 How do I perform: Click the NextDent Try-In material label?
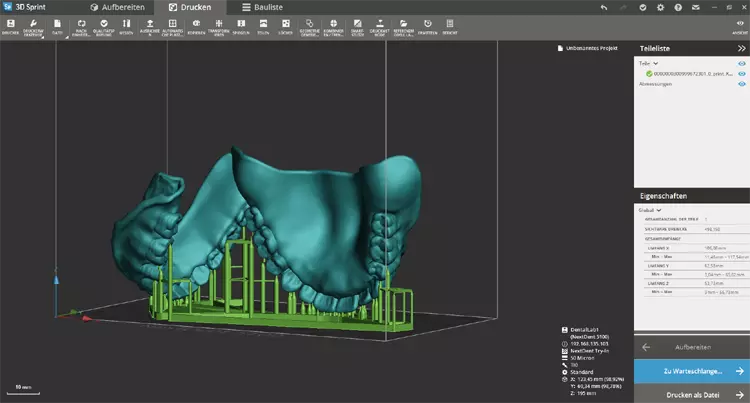coord(589,351)
